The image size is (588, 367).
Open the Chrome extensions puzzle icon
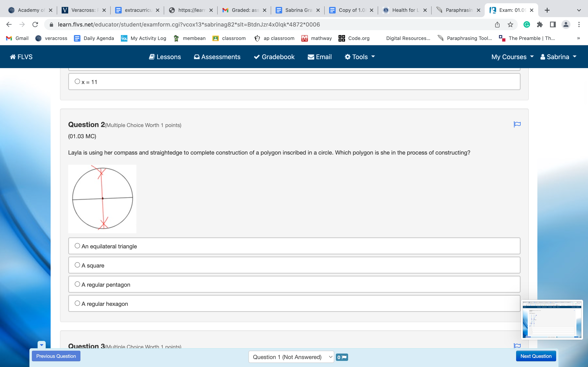pos(540,24)
